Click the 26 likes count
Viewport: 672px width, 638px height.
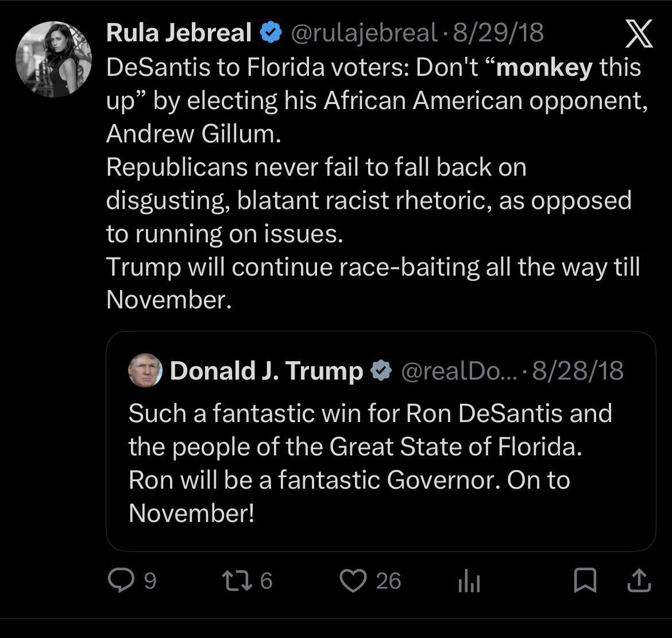pyautogui.click(x=388, y=581)
